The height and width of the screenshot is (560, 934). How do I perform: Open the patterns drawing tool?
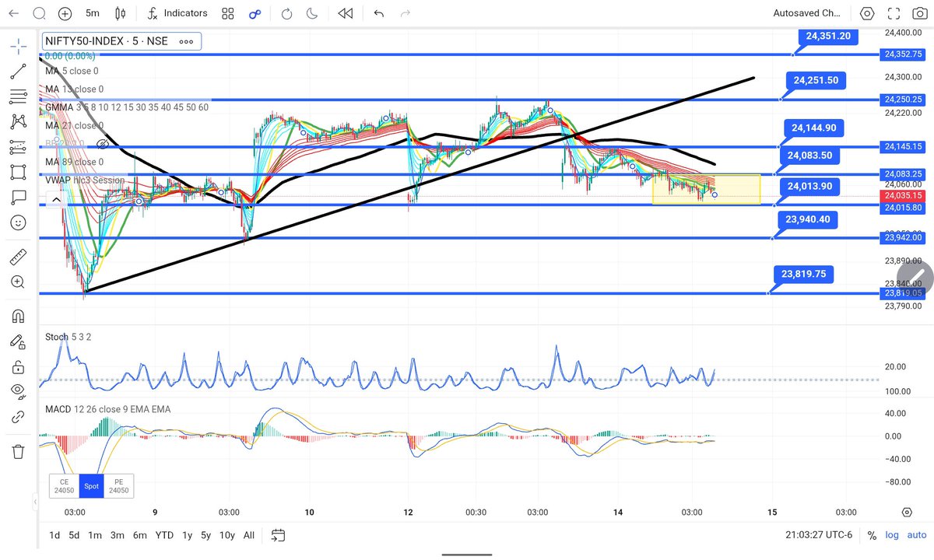click(18, 122)
